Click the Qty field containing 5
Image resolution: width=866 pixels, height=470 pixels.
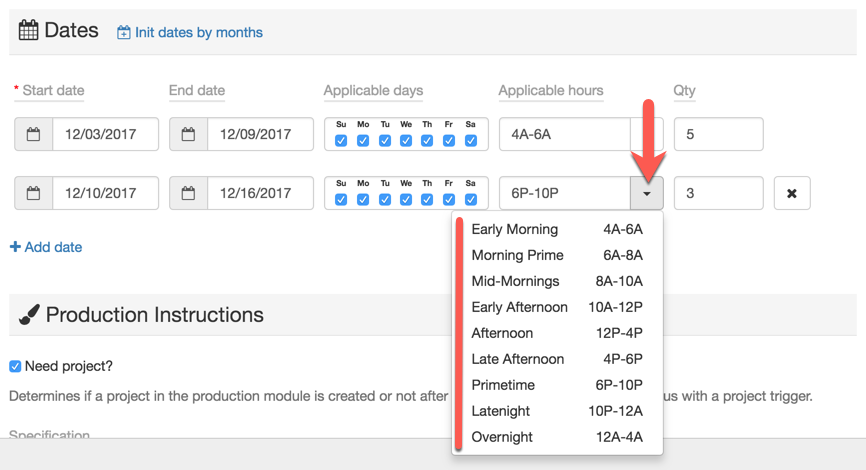(718, 134)
